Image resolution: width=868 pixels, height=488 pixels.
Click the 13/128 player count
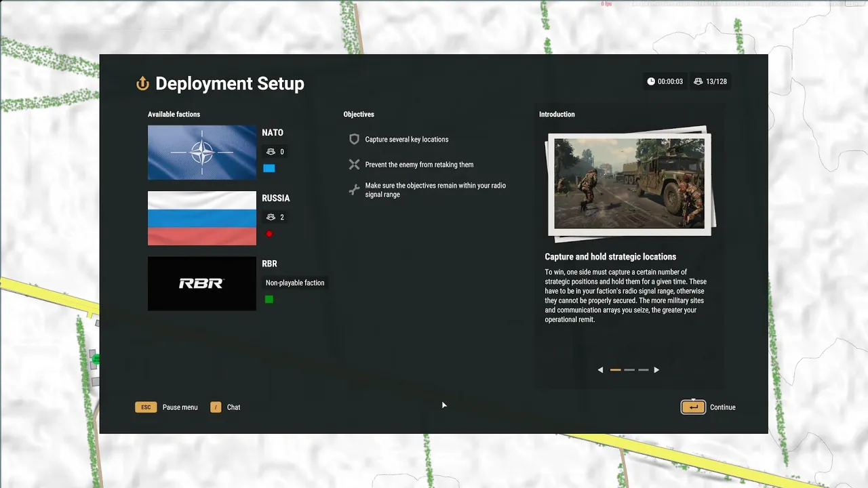click(716, 81)
